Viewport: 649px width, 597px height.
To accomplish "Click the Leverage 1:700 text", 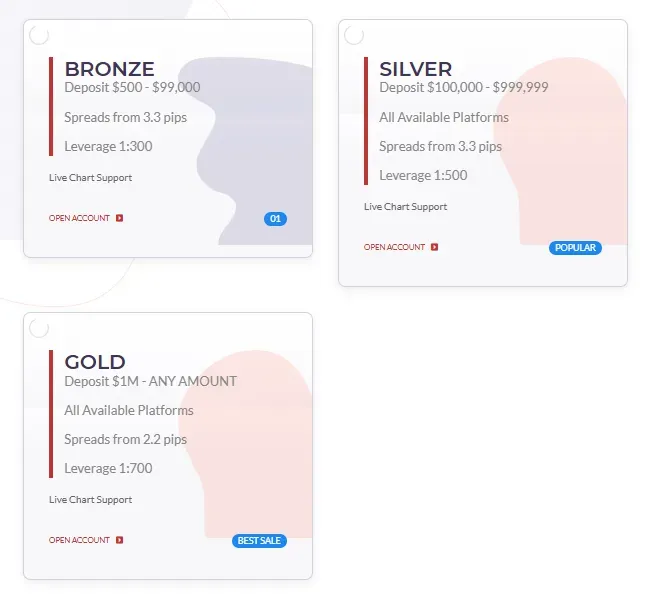I will (x=108, y=468).
